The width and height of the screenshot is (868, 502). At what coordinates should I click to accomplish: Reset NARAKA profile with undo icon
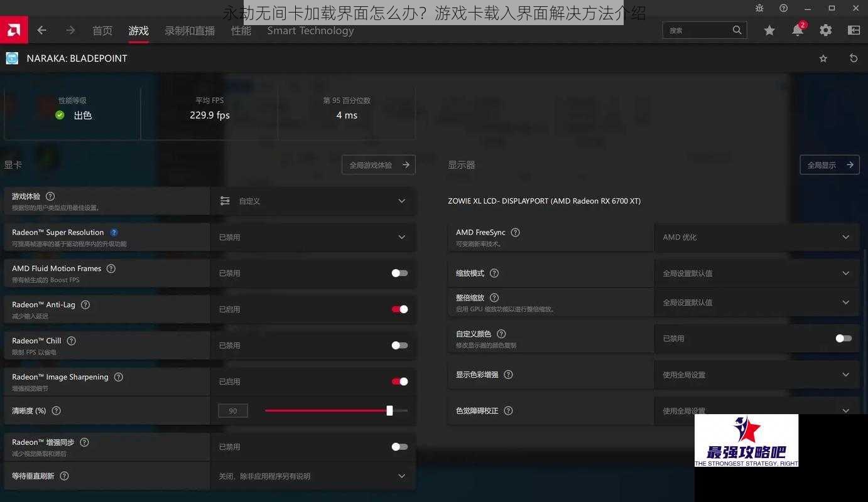tap(854, 58)
